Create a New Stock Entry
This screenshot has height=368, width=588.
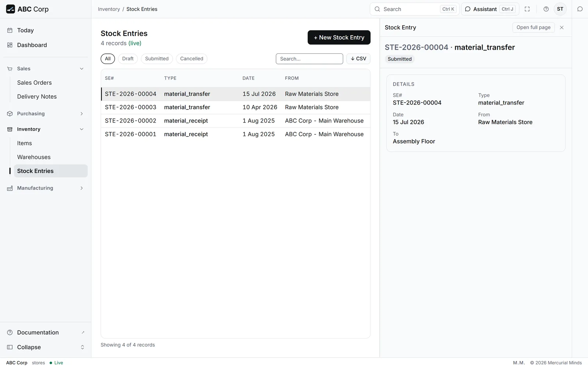[339, 38]
